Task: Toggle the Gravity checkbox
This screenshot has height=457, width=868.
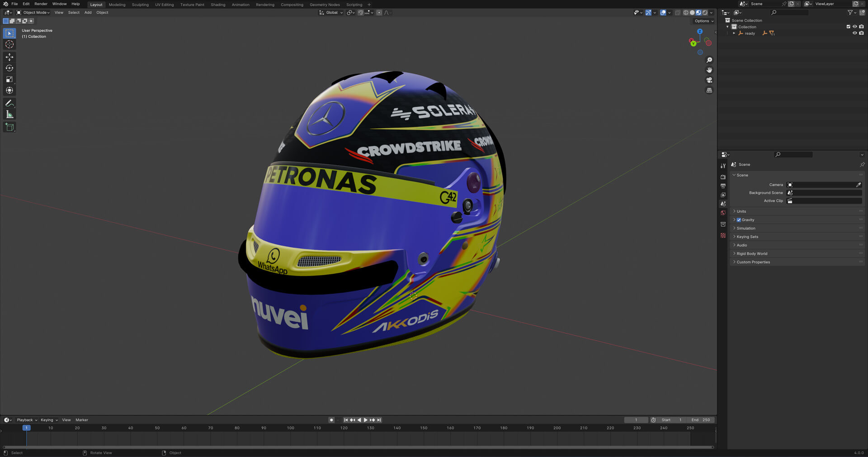Action: point(739,220)
